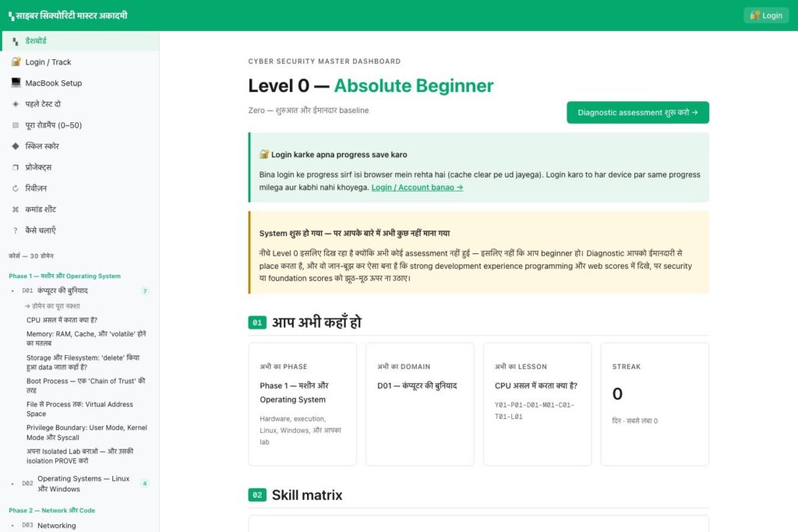Click the डैशबोर्ड sidebar icon

16,41
